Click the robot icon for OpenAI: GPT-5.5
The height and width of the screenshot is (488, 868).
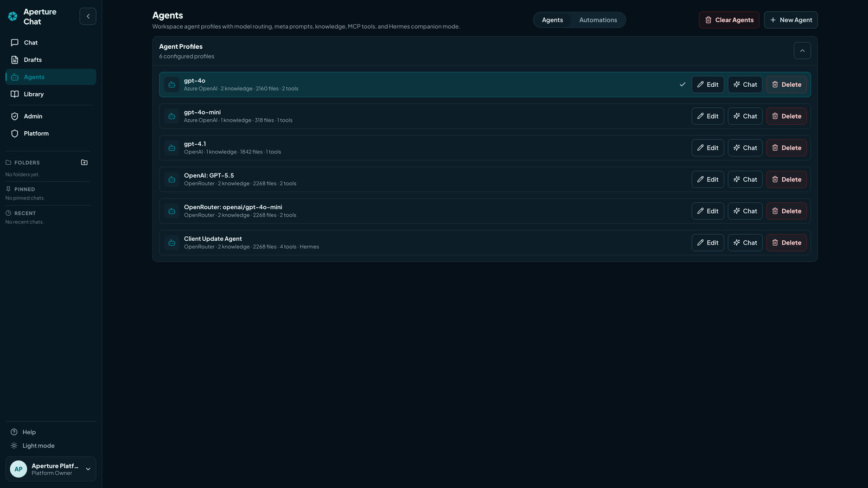tap(172, 179)
